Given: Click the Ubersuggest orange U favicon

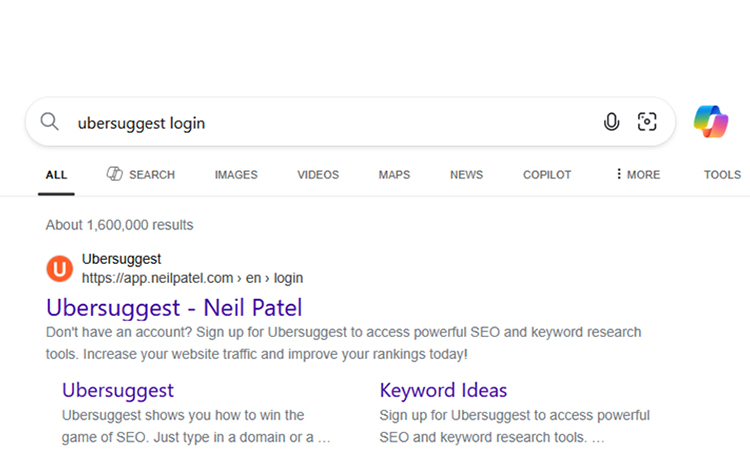Looking at the screenshot, I should 59,268.
